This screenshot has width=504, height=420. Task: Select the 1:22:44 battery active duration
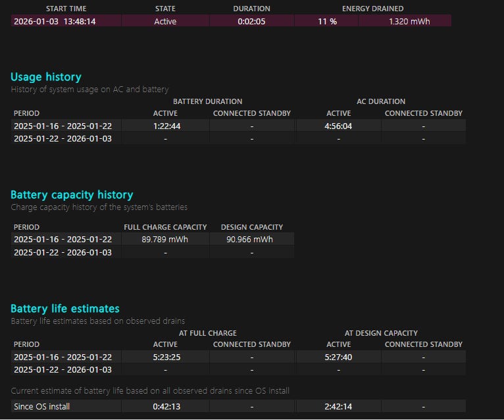[x=165, y=126]
